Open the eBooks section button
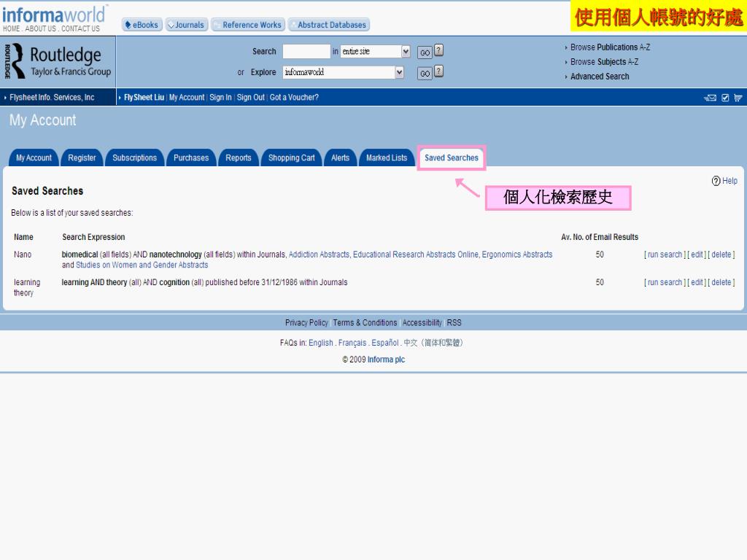Image resolution: width=747 pixels, height=560 pixels. 142,25
